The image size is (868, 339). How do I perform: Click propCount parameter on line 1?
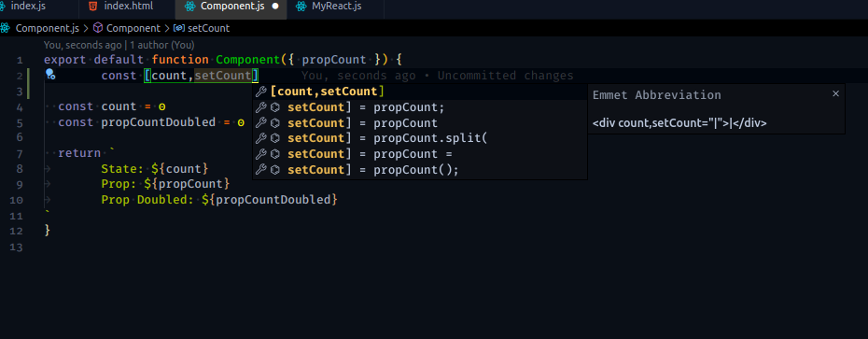point(334,59)
